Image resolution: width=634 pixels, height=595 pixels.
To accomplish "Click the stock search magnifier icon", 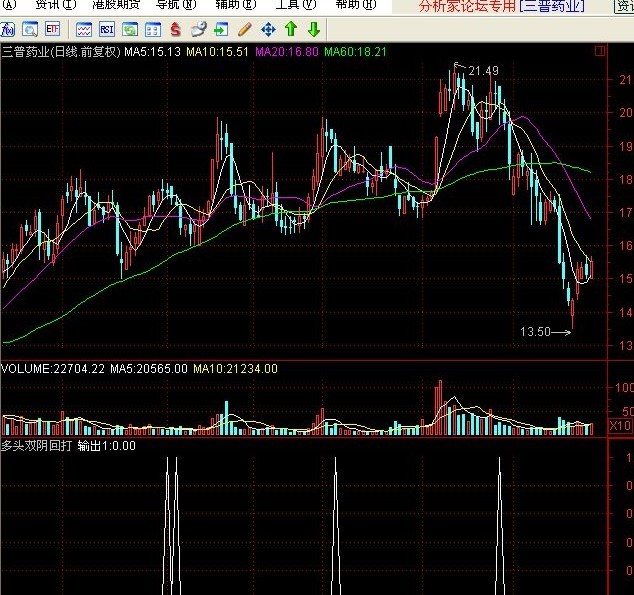I will point(30,29).
